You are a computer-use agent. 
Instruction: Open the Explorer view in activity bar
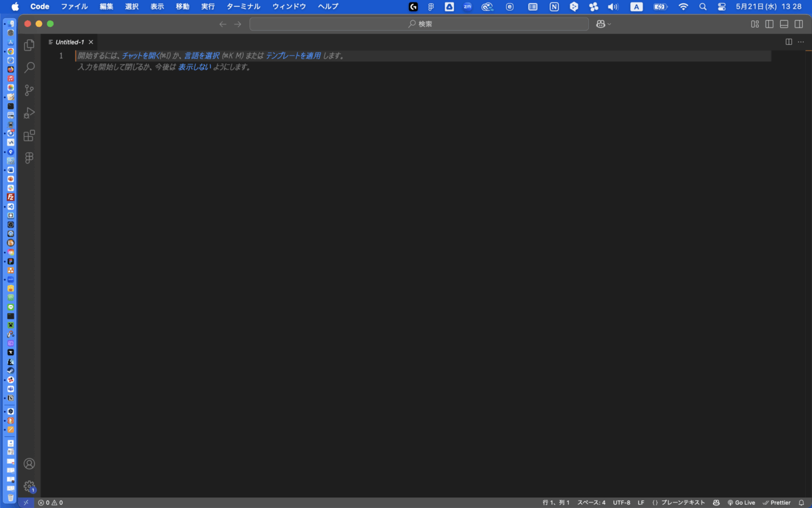[x=29, y=46]
